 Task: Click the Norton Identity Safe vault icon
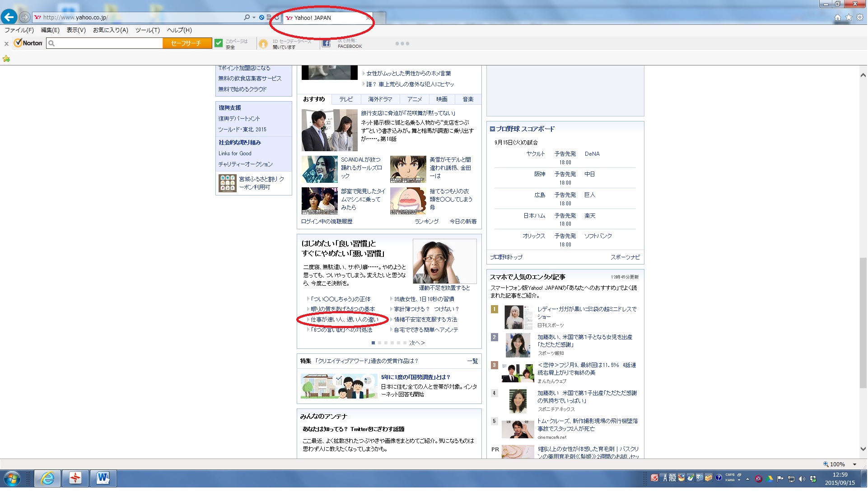click(263, 43)
